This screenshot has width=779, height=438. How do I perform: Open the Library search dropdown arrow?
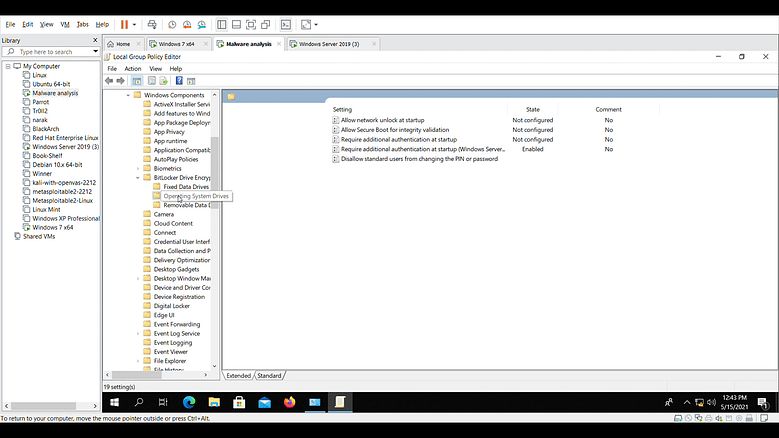click(x=95, y=52)
